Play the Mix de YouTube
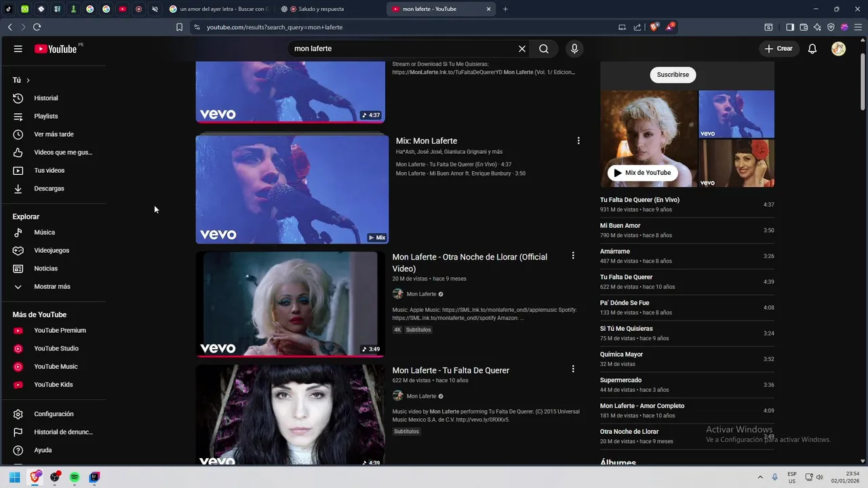Screen dimensions: 868x488 pos(642,173)
